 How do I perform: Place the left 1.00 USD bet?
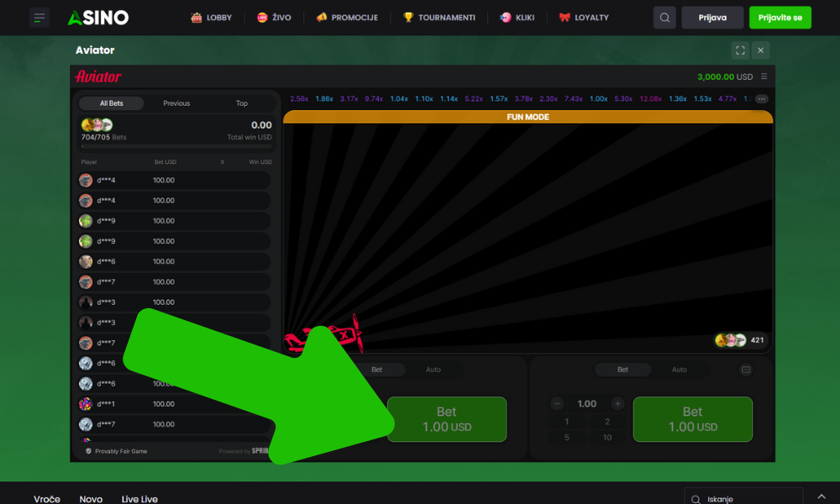tap(447, 419)
